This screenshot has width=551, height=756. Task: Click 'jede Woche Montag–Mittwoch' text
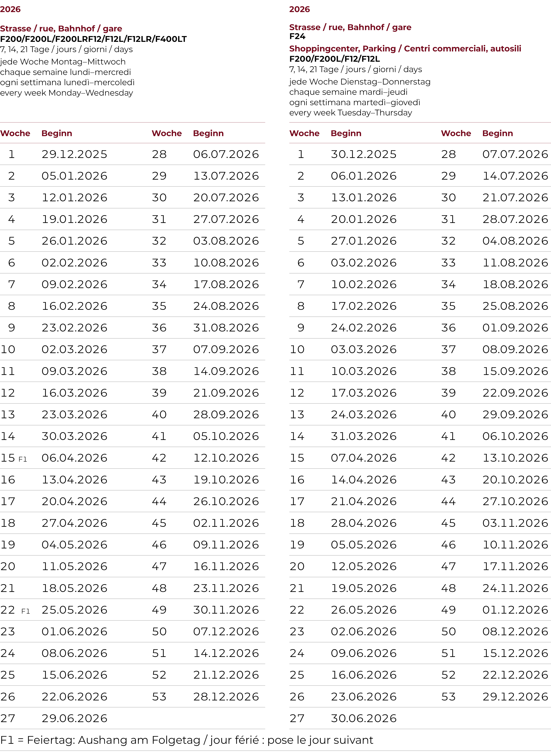[x=63, y=62]
